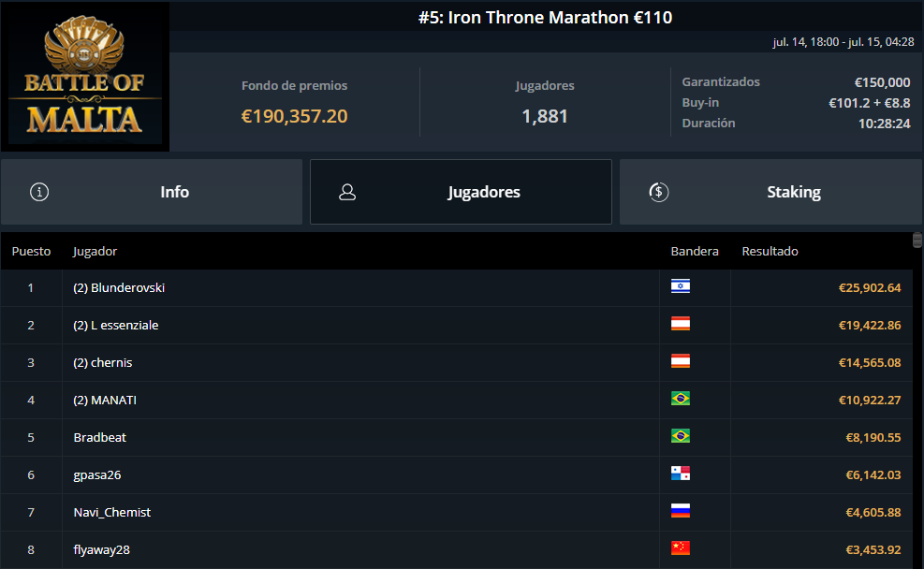This screenshot has width=924, height=569.
Task: Click the Austria flag for chernis
Action: tap(680, 361)
